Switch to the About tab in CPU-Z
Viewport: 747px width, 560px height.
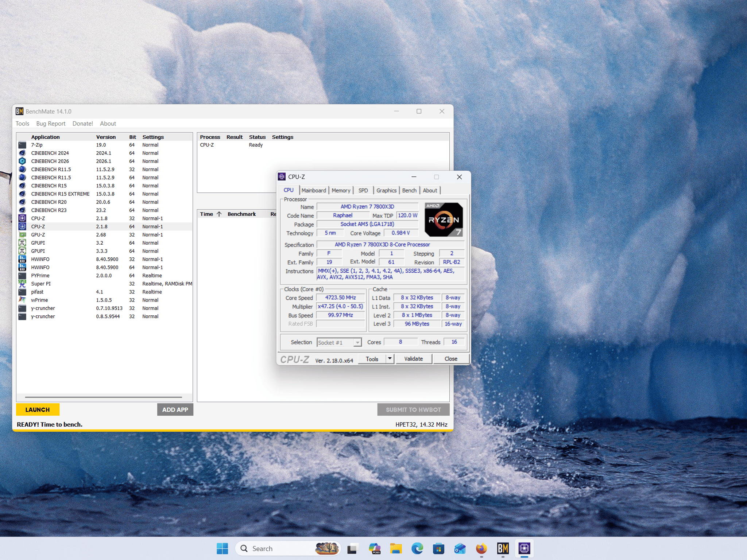(430, 190)
